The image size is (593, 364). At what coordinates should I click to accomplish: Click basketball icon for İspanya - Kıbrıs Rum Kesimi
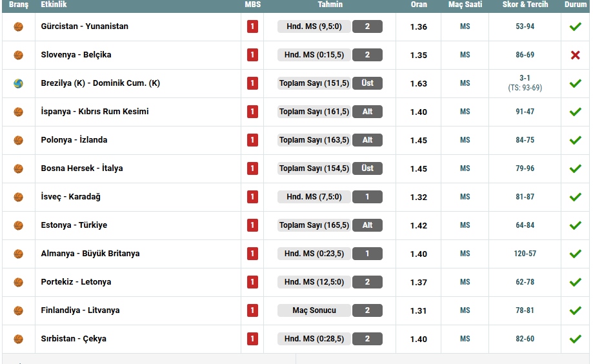pyautogui.click(x=18, y=112)
